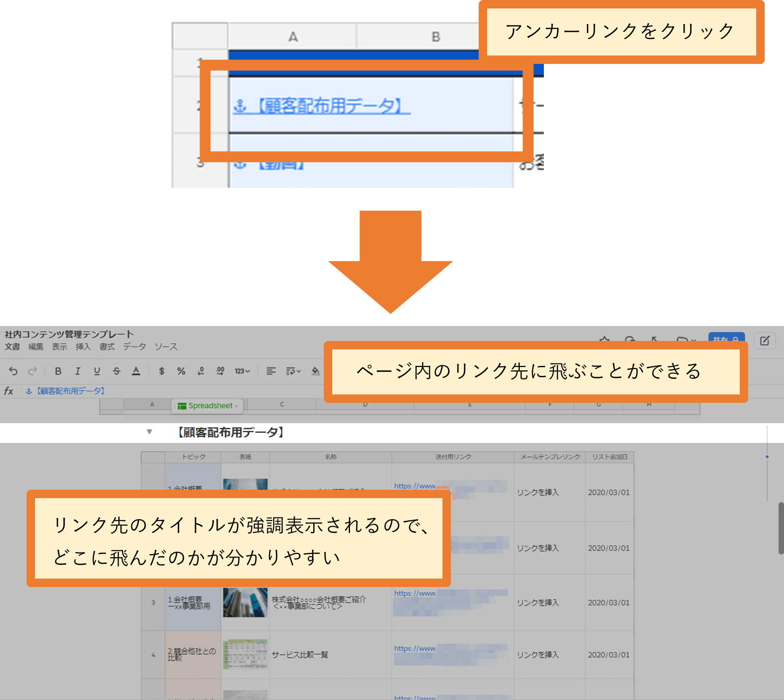
Task: Open the データ menu
Action: 134,347
